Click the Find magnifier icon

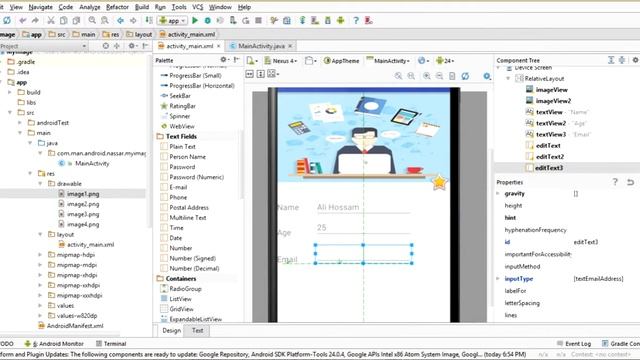coord(92,20)
